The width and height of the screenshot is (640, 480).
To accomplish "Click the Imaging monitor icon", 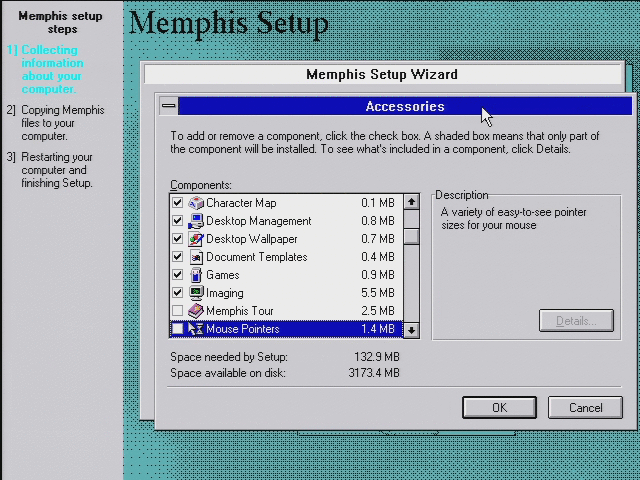I will coord(196,293).
